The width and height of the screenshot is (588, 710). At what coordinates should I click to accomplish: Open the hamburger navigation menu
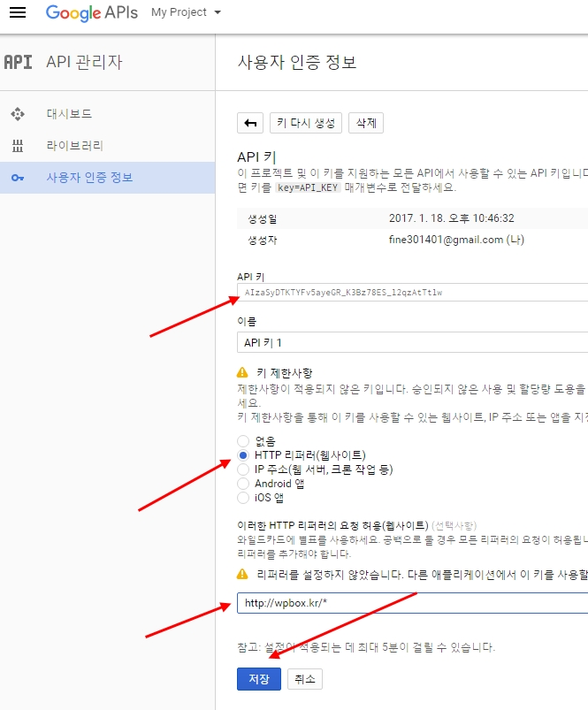(18, 13)
